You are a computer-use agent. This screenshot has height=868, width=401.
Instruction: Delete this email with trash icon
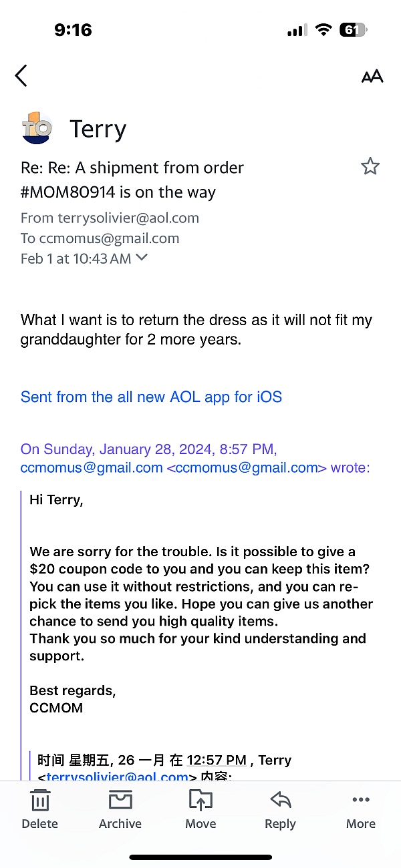pyautogui.click(x=40, y=811)
